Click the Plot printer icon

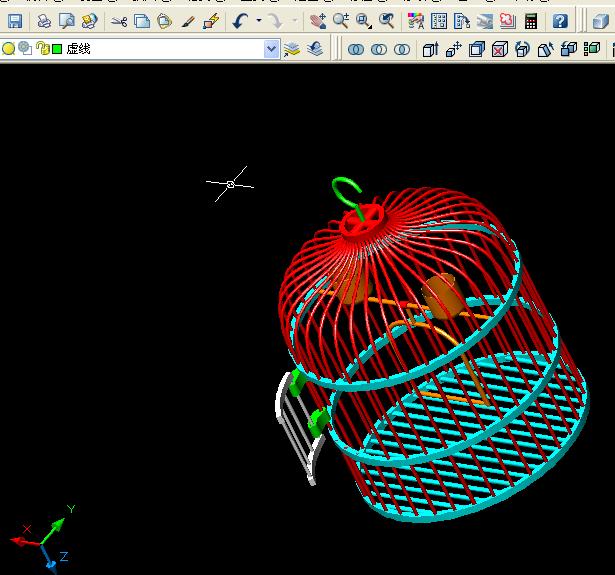44,21
